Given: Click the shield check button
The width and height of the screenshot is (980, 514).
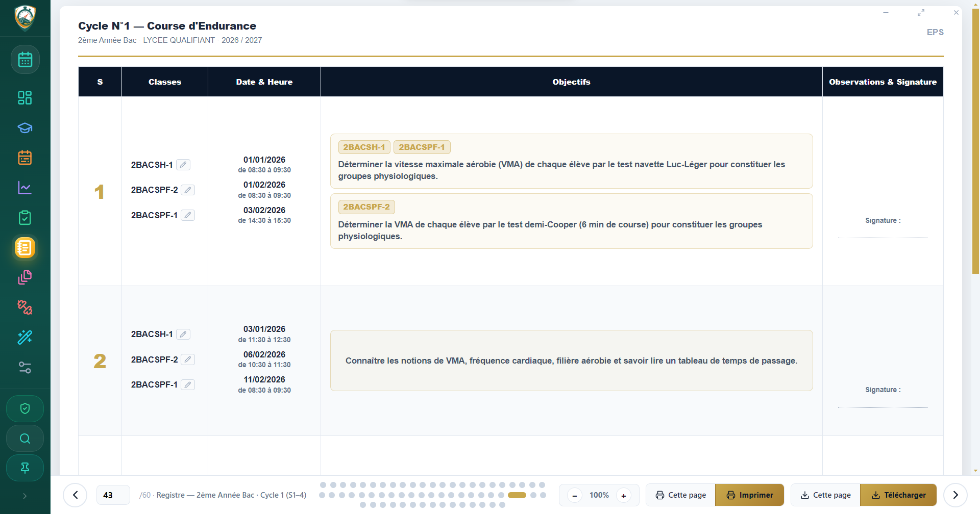Looking at the screenshot, I should click(x=25, y=408).
